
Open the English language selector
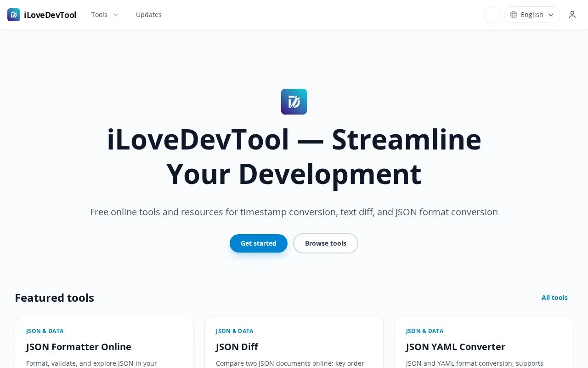(x=532, y=15)
